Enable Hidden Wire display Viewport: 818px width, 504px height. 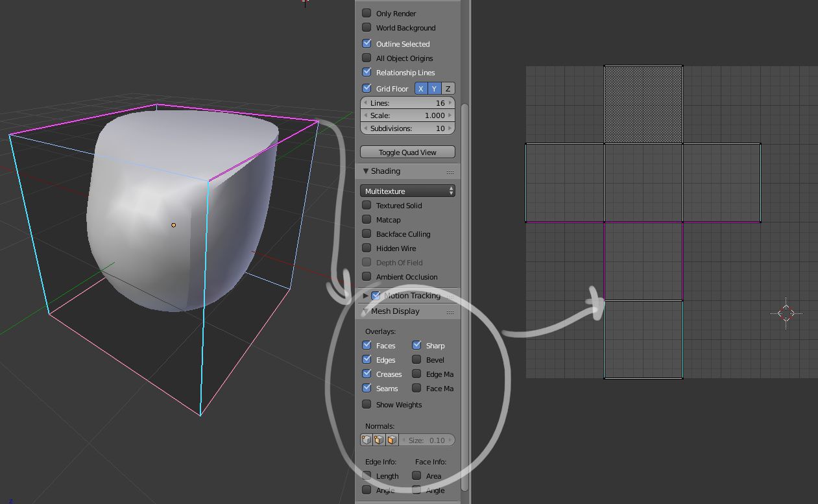pos(367,248)
